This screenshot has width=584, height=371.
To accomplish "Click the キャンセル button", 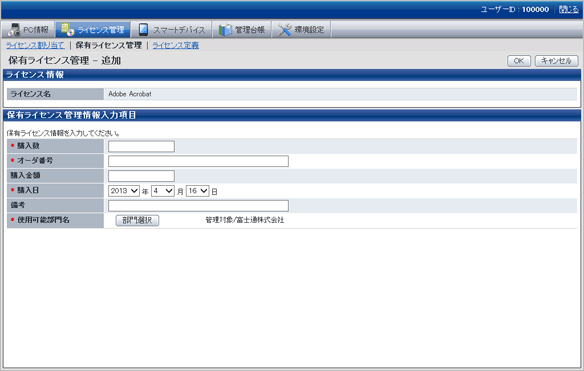I will coord(556,61).
